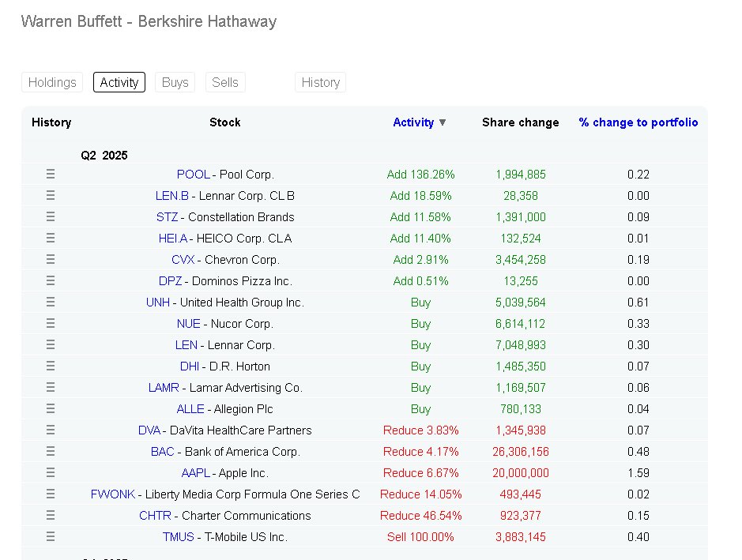Click history icon next to United Health Group
Viewport: 742px width, 560px height.
[51, 303]
